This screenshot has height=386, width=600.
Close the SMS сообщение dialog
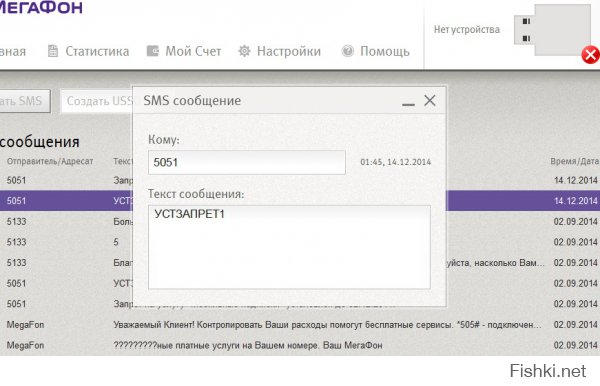[430, 100]
